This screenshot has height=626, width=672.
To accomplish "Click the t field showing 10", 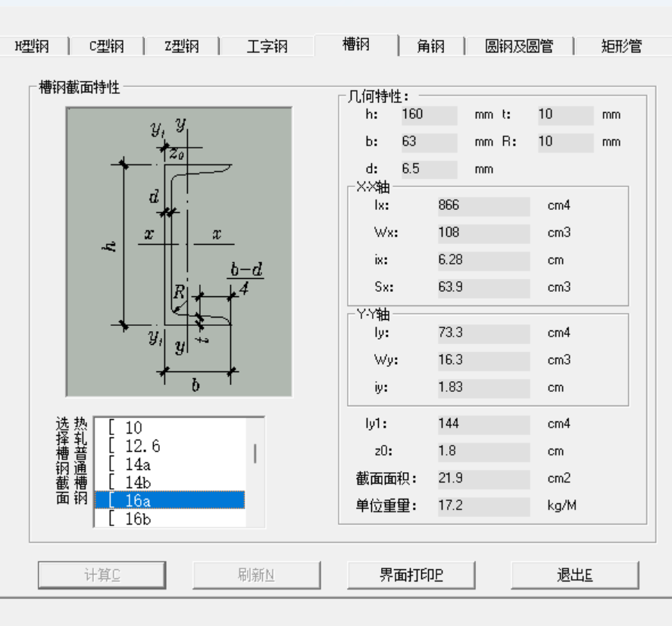I will pos(566,115).
